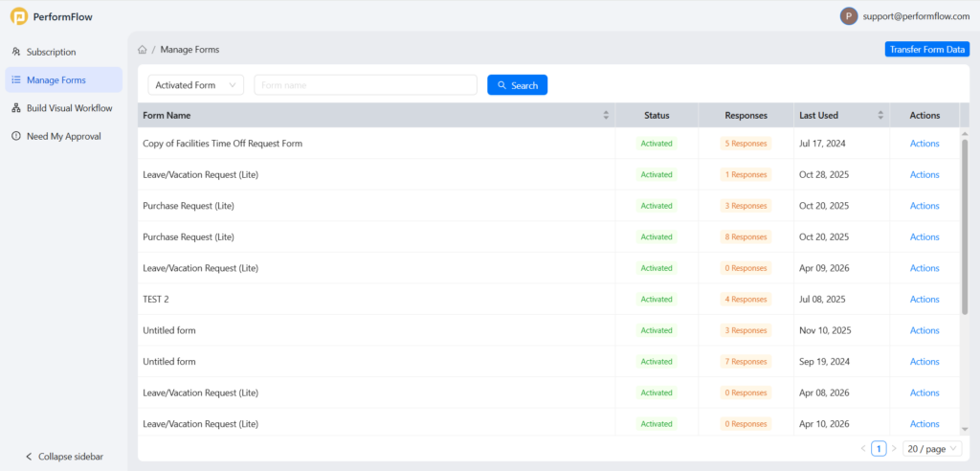
Task: Open account support@performflow.com
Action: pos(916,17)
